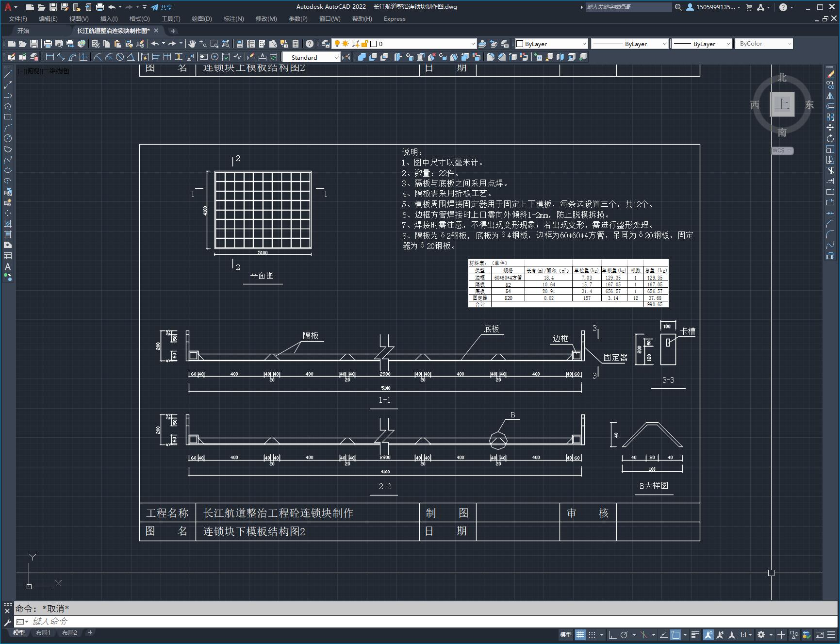Open the ByLayer color dropdown

tap(551, 44)
